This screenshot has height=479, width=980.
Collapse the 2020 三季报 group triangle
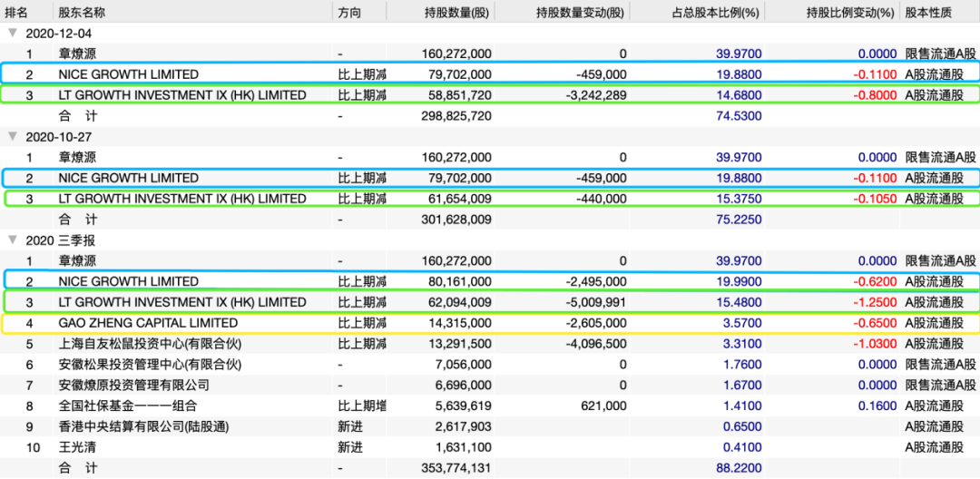coord(12,240)
